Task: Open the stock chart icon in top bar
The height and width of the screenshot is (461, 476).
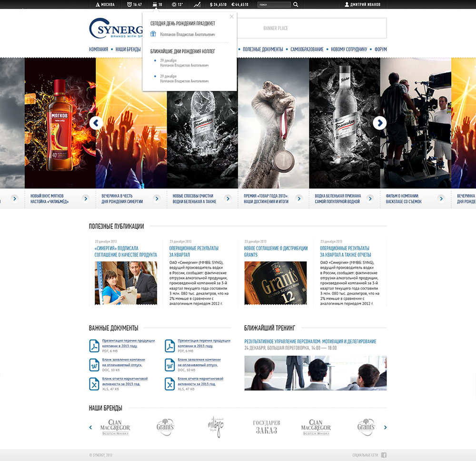Action: click(x=198, y=5)
